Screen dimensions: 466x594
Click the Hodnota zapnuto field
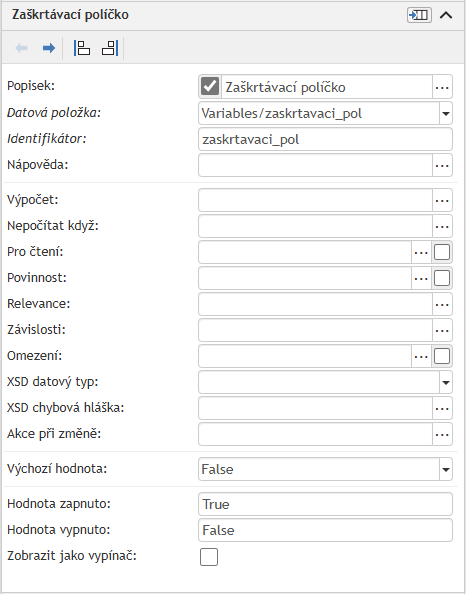tap(325, 504)
